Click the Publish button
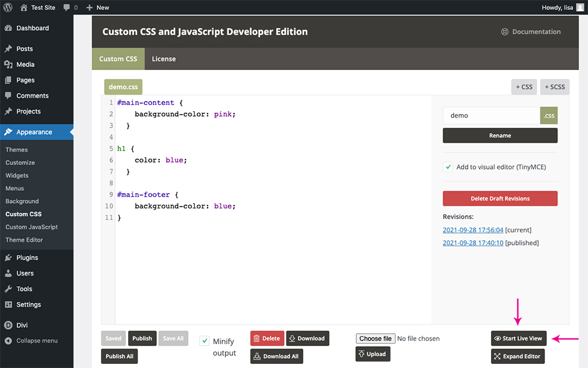This screenshot has height=368, width=588. 142,339
